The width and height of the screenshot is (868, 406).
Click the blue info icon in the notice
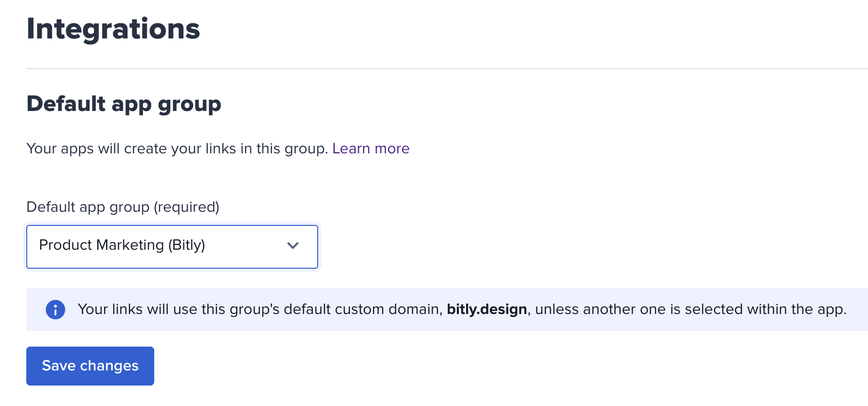click(55, 310)
